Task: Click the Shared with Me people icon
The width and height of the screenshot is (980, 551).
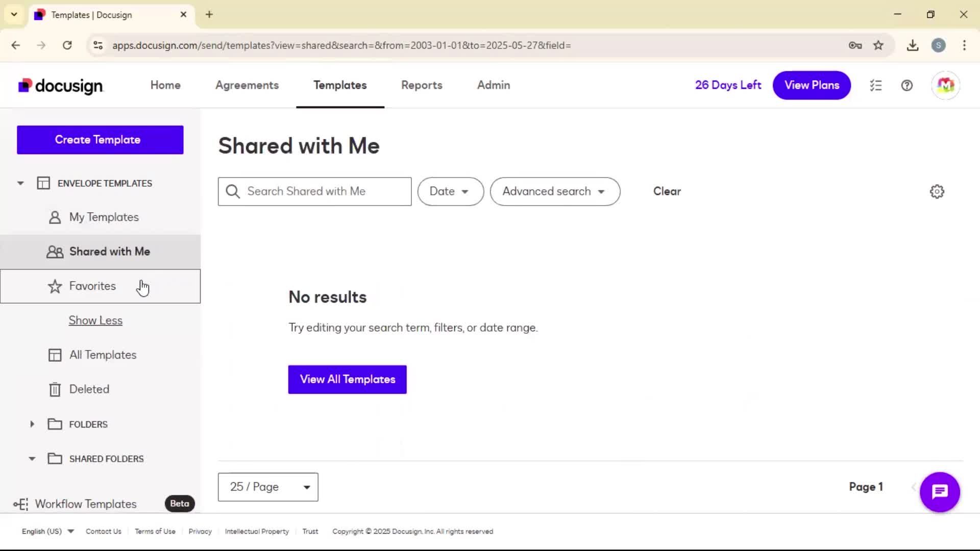Action: point(55,252)
